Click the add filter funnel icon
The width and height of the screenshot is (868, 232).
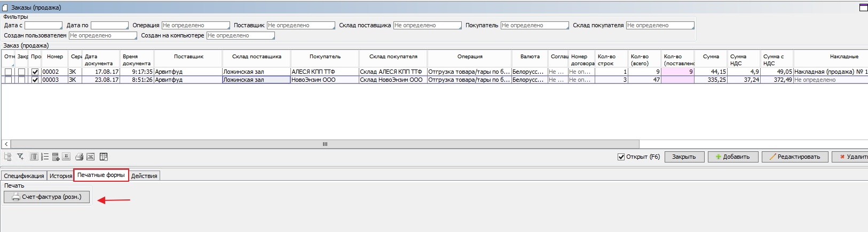(20, 157)
